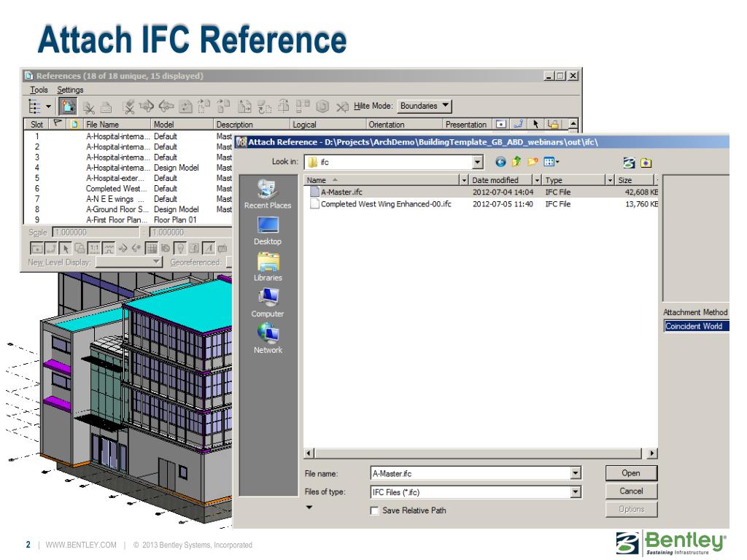Enable the Save Relative Path checkbox
Image resolution: width=747 pixels, height=560 pixels.
pos(374,510)
